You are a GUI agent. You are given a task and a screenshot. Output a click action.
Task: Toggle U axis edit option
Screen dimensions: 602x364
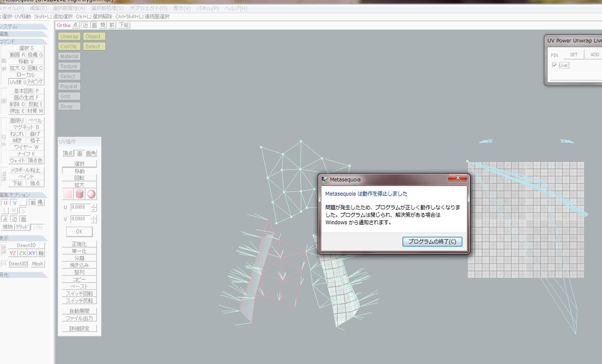click(5, 202)
